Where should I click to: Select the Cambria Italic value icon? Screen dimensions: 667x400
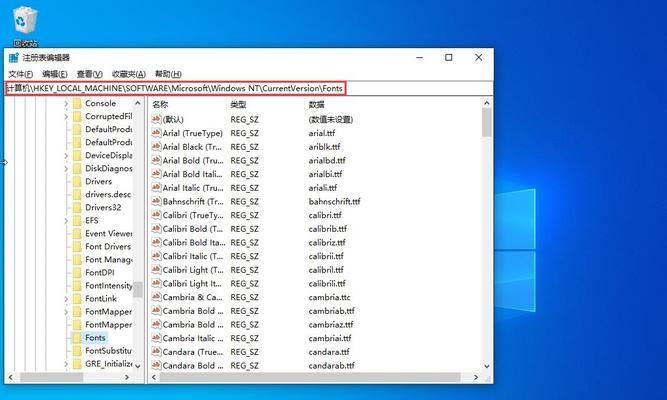point(156,338)
